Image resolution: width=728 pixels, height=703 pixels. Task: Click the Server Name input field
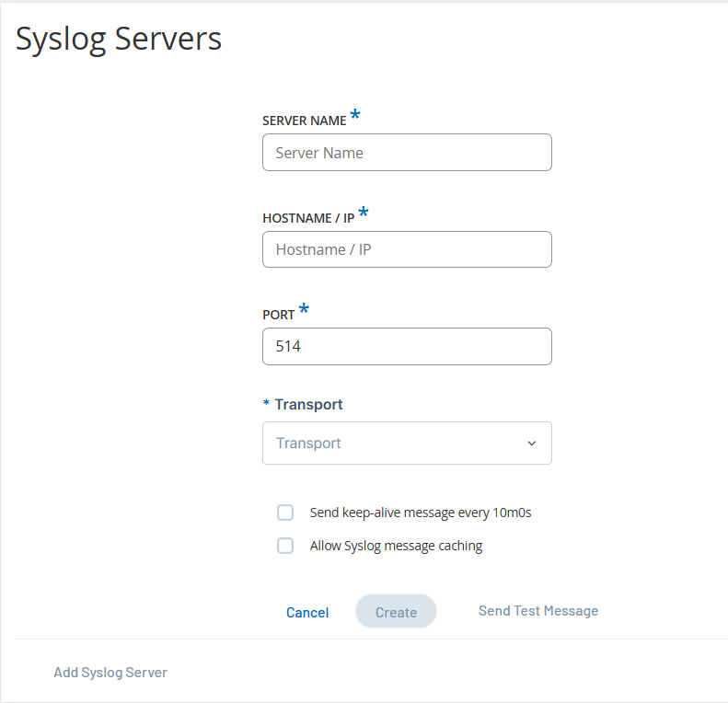pos(406,153)
